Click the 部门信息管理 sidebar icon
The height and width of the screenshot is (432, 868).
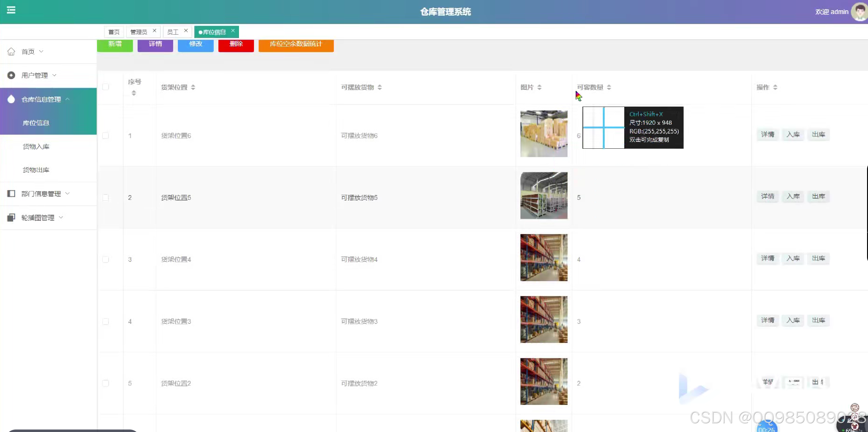coord(11,194)
